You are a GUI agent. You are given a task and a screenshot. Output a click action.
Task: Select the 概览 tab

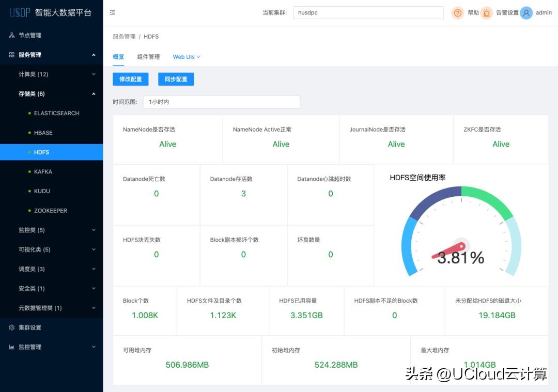tap(118, 57)
